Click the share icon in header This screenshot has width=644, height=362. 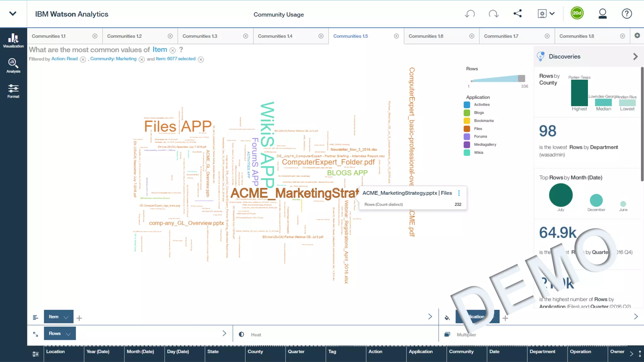[x=518, y=14]
